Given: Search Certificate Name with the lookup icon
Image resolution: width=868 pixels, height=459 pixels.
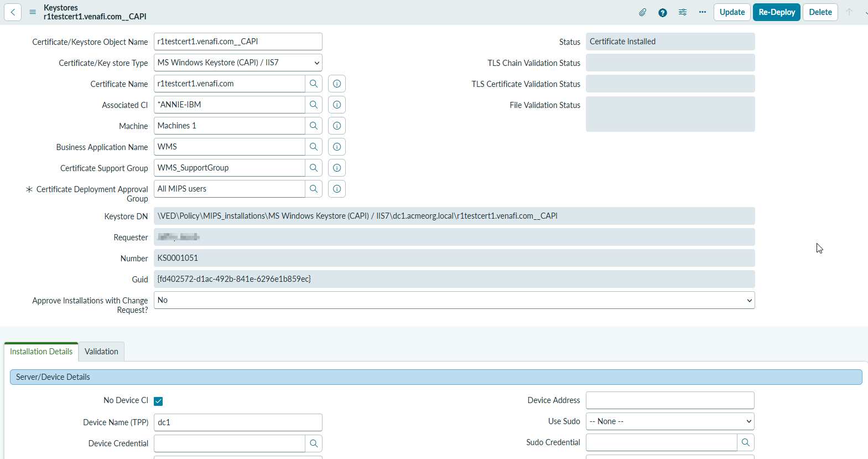Looking at the screenshot, I should click(314, 84).
